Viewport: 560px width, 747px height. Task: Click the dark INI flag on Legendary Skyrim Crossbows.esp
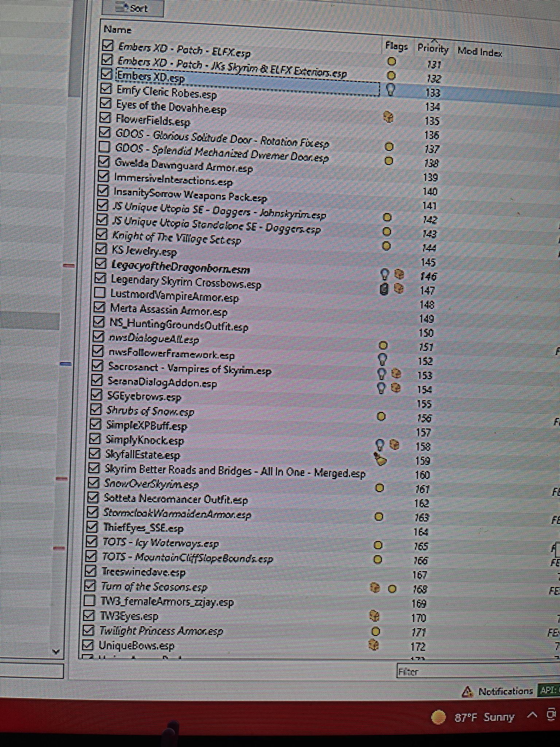(x=384, y=289)
